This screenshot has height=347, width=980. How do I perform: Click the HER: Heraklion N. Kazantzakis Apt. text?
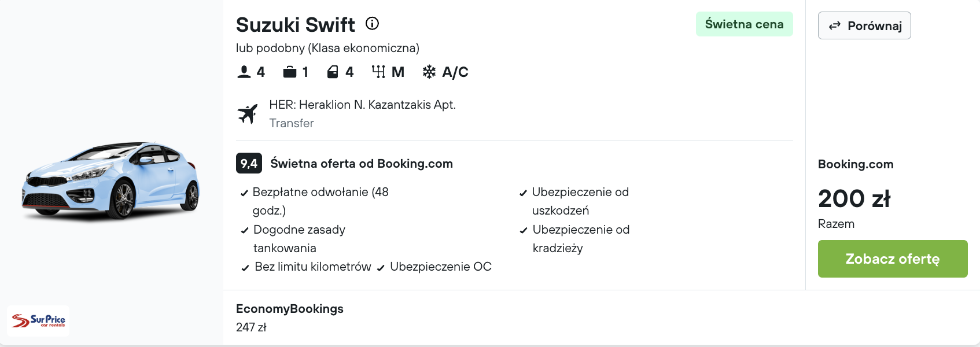click(362, 105)
